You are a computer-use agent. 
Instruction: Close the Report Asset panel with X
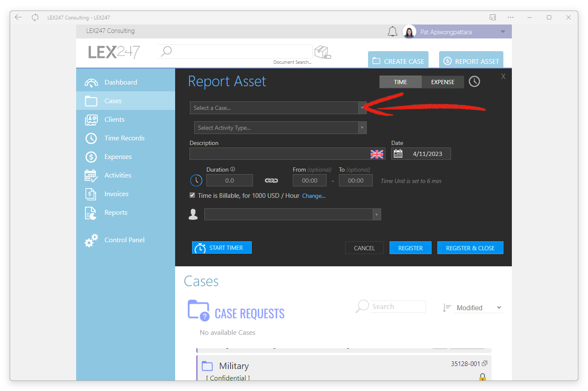(503, 77)
